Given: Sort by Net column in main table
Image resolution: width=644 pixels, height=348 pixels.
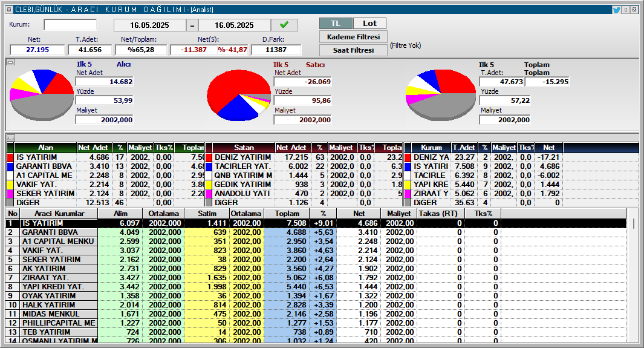Looking at the screenshot, I should coord(359,214).
